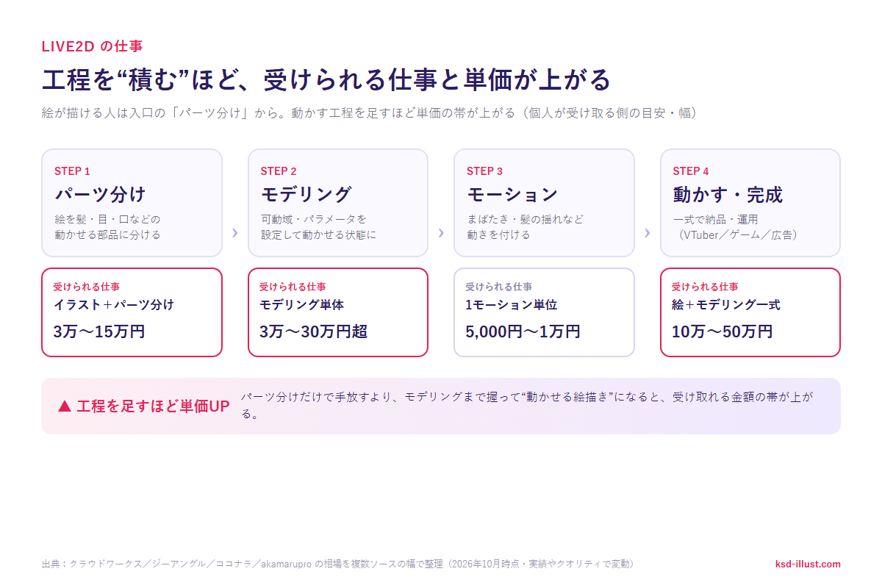882x588 pixels.
Task: Click the 'STEP 2' label
Action: (279, 171)
